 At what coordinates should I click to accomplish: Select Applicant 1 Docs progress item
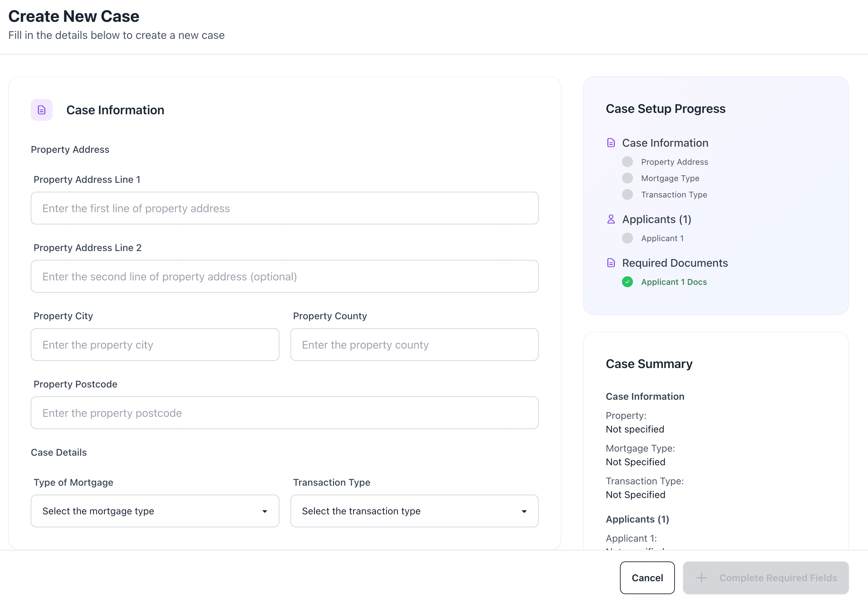point(674,282)
